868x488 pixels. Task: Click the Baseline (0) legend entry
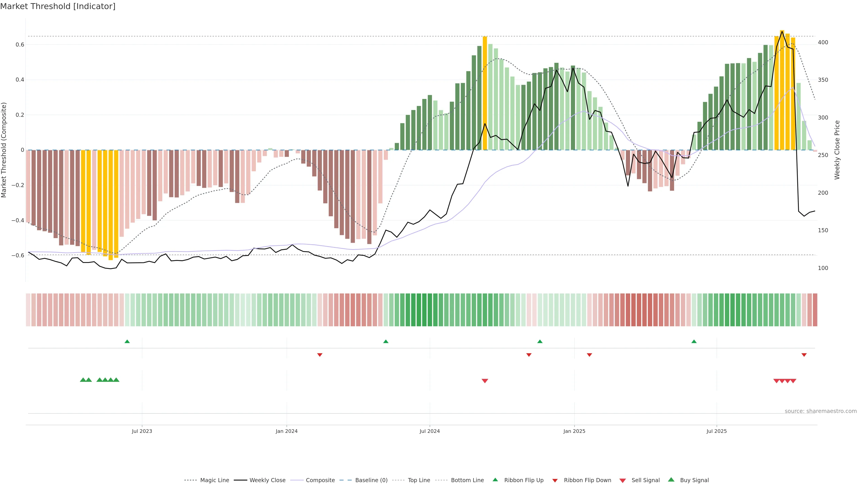click(x=371, y=480)
